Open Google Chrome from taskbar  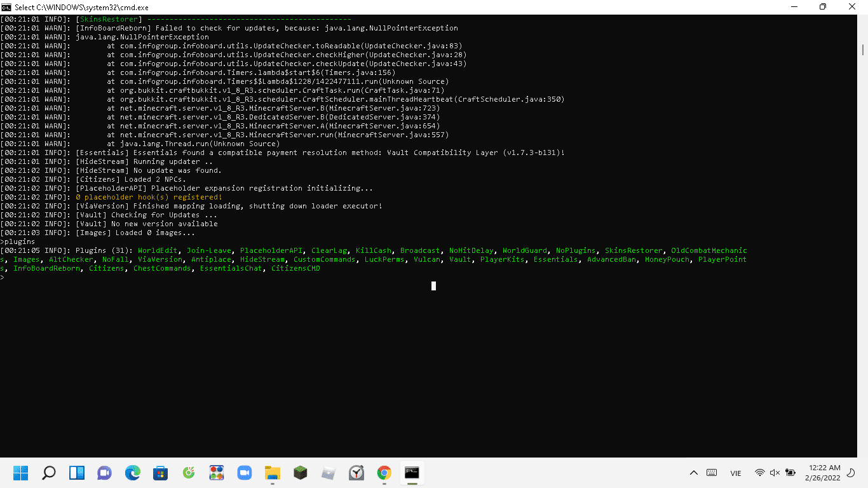point(384,473)
